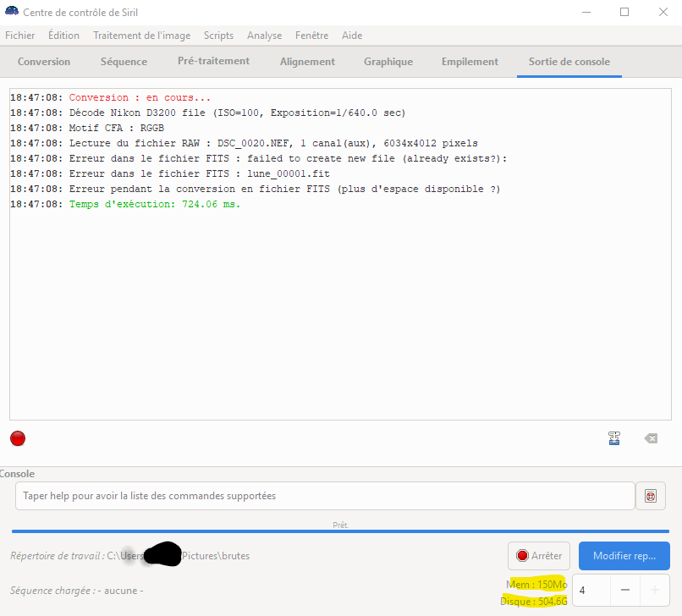
Task: Open the Scripts menu
Action: click(219, 36)
